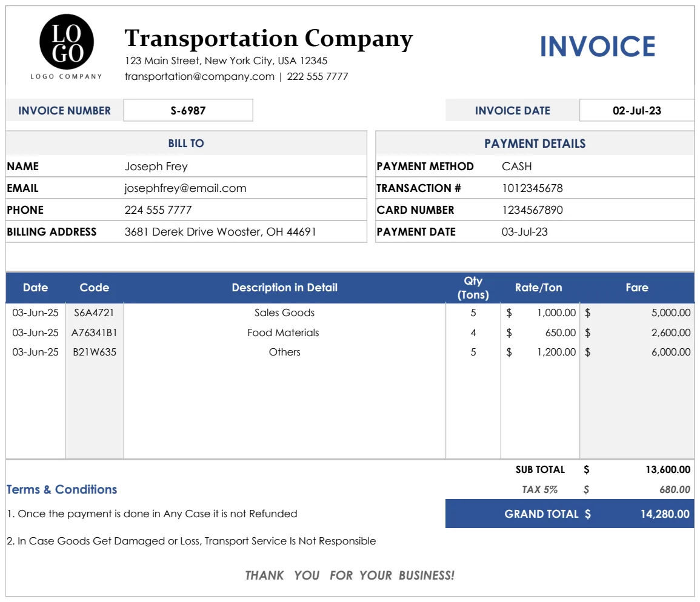Click the transportation@company.com email text
The height and width of the screenshot is (602, 700).
pos(199,76)
